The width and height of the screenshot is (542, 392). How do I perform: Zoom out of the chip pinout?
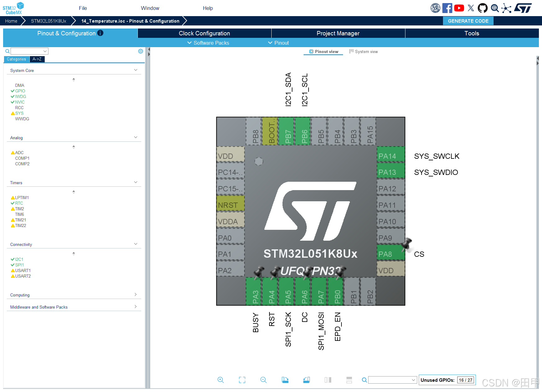point(264,380)
